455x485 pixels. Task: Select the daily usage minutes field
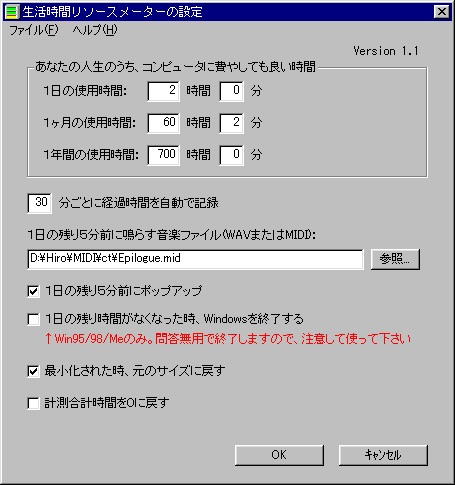pyautogui.click(x=231, y=91)
